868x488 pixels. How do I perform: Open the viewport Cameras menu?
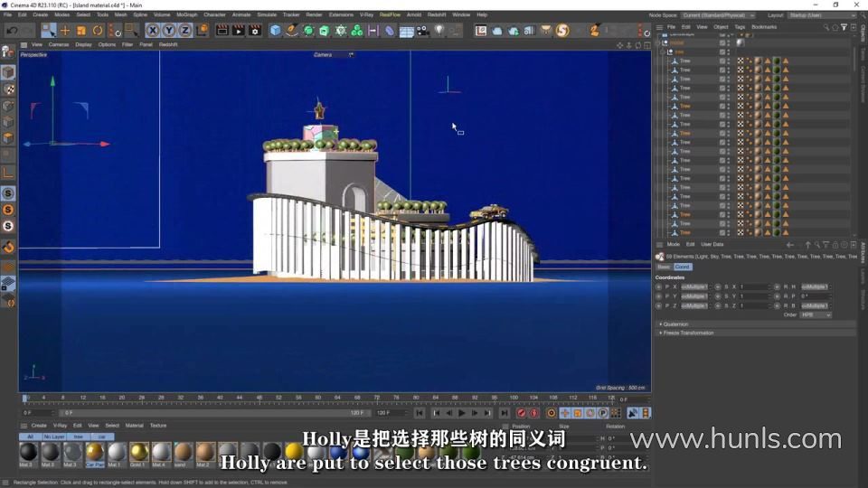coord(58,45)
